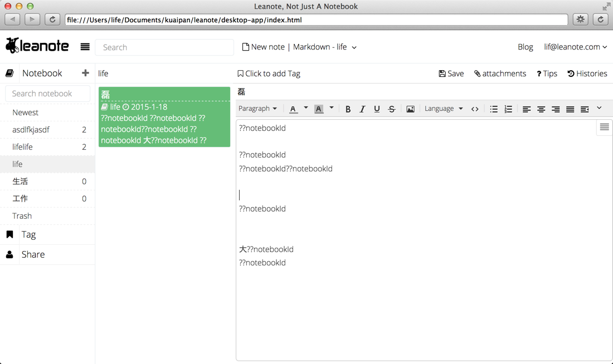Insert bulleted list in editor
The image size is (613, 364).
[x=494, y=109]
